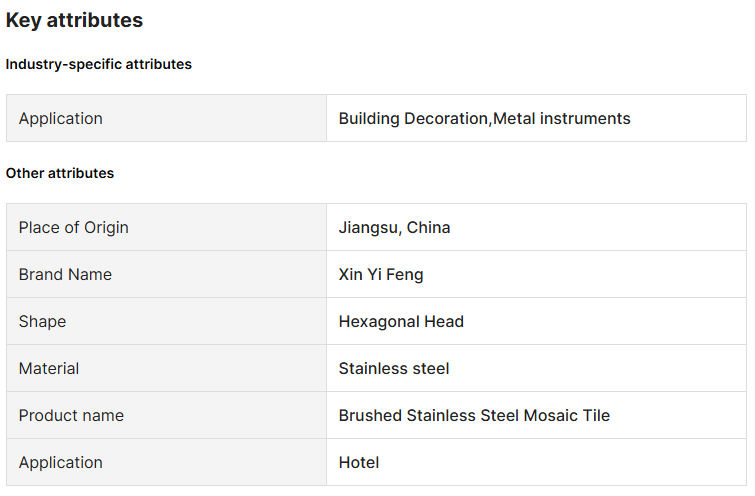Select the Xin Yi Feng brand value

click(381, 274)
